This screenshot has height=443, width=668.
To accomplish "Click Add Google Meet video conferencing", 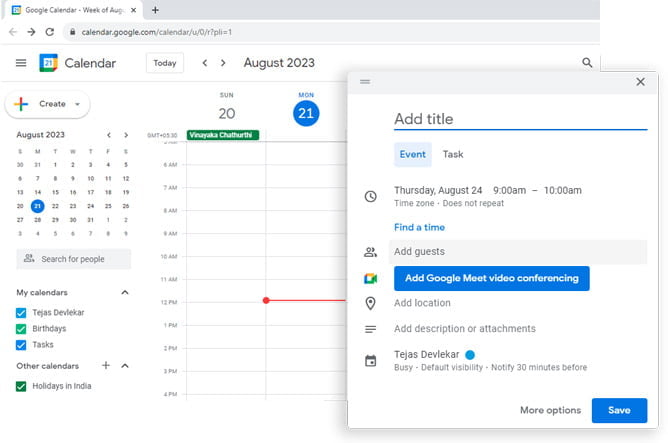I will (x=491, y=278).
